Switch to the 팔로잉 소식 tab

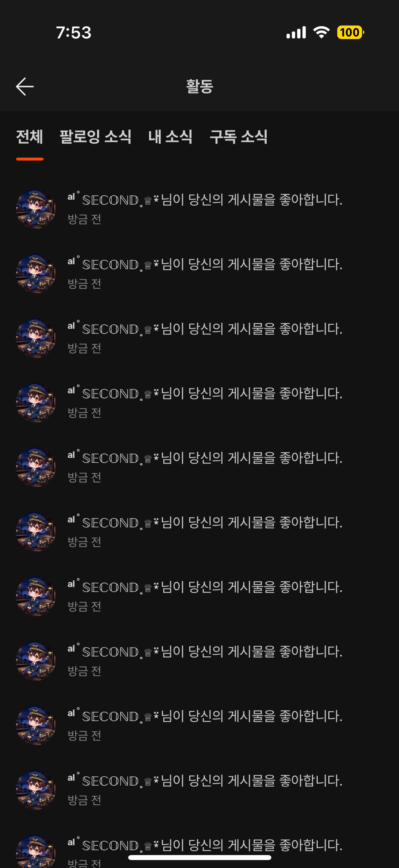[95, 137]
